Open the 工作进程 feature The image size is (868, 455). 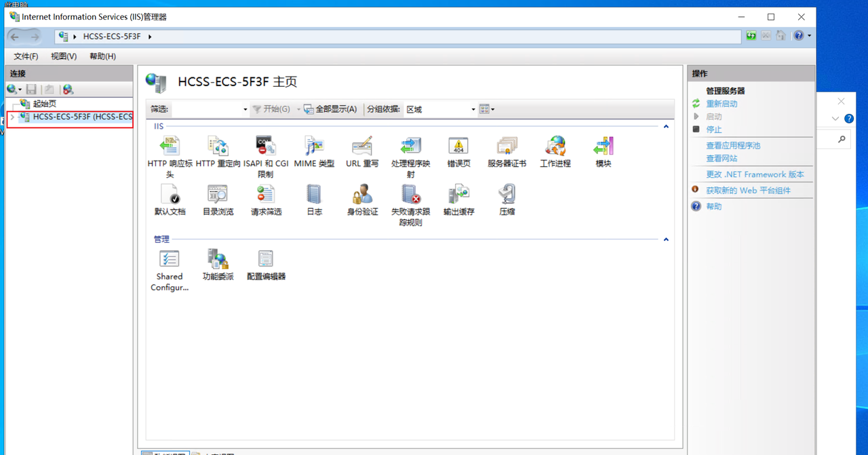tap(555, 151)
